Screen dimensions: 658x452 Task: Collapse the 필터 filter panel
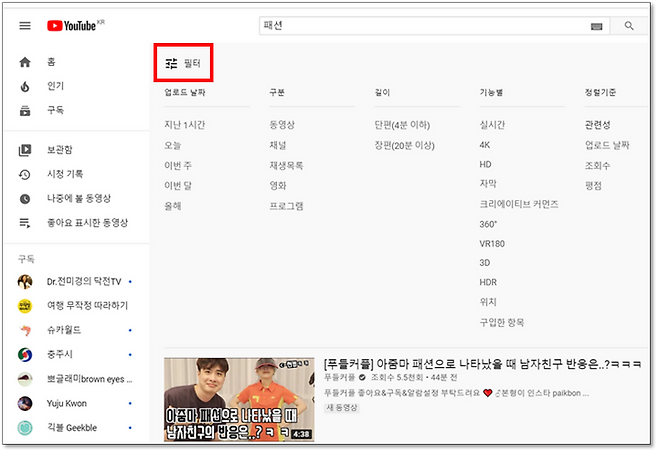(183, 63)
